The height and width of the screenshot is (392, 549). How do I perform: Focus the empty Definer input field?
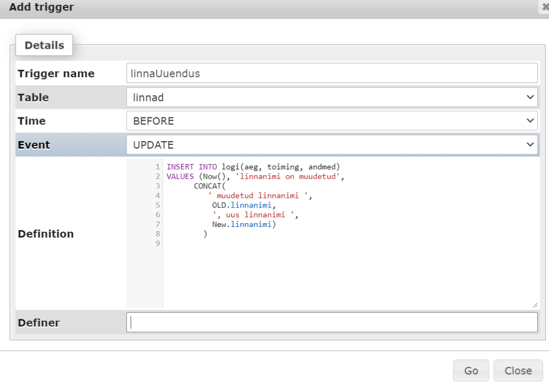tap(332, 322)
